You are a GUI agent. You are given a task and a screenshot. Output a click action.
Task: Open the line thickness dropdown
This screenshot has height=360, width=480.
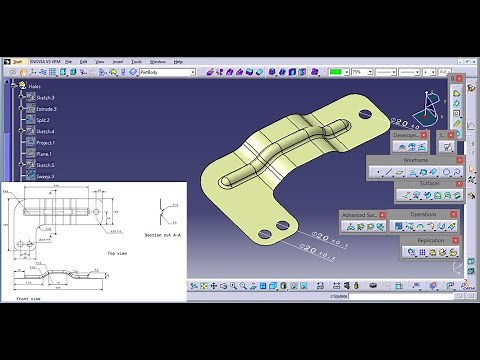[x=394, y=72]
